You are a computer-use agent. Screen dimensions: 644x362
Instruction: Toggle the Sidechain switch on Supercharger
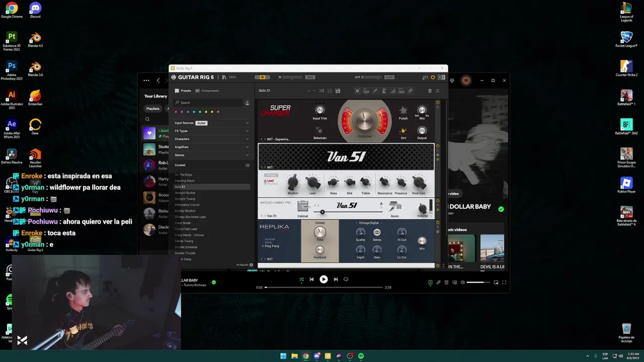click(319, 130)
